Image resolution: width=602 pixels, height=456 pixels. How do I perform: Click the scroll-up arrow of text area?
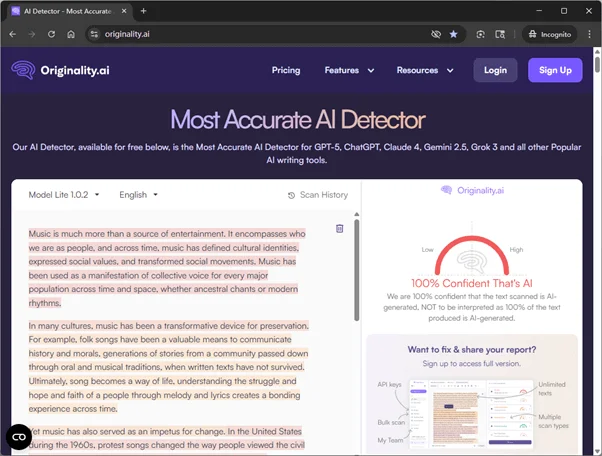coord(357,214)
